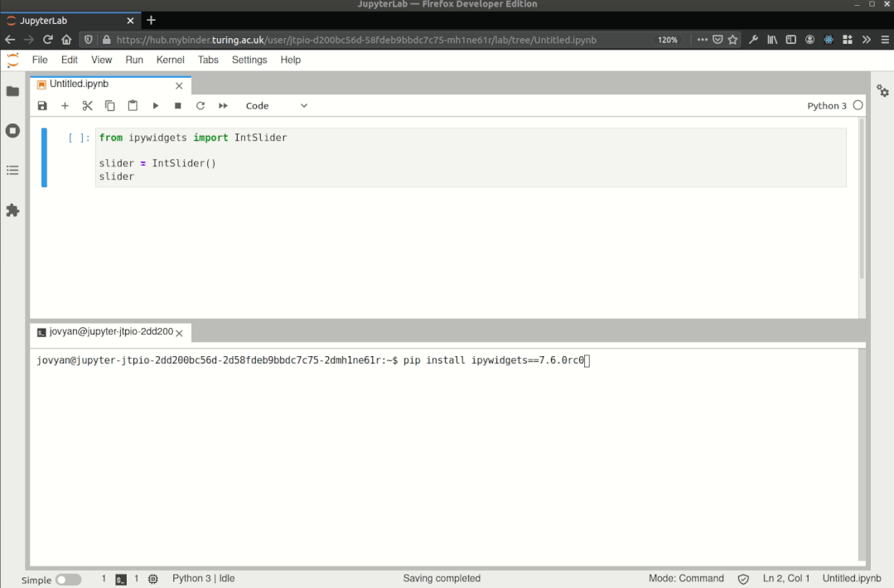Interrupt the kernel with the stop icon
The height and width of the screenshot is (588, 894).
click(177, 106)
